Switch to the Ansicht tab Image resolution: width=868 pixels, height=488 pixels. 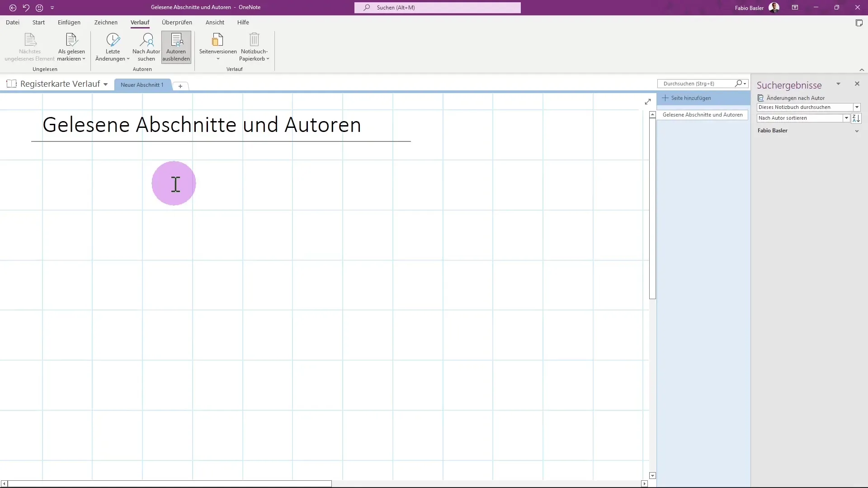tap(215, 22)
